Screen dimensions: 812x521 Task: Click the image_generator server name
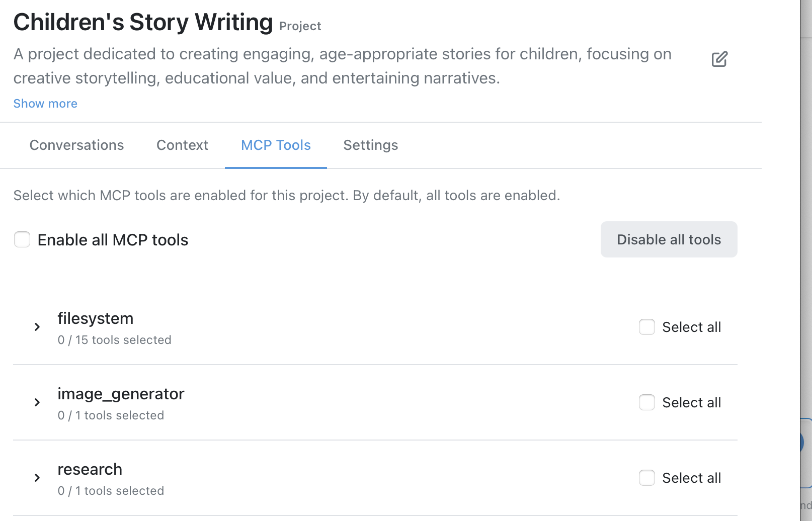[121, 394]
